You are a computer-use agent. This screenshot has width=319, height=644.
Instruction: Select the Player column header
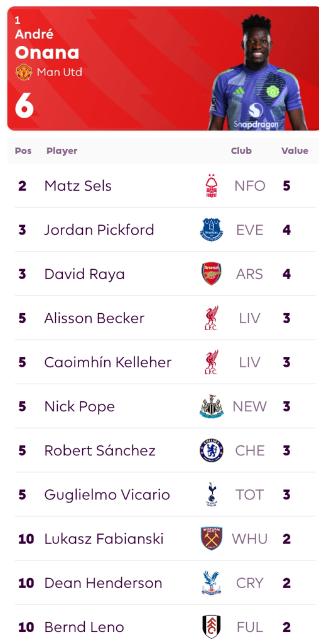coord(62,151)
